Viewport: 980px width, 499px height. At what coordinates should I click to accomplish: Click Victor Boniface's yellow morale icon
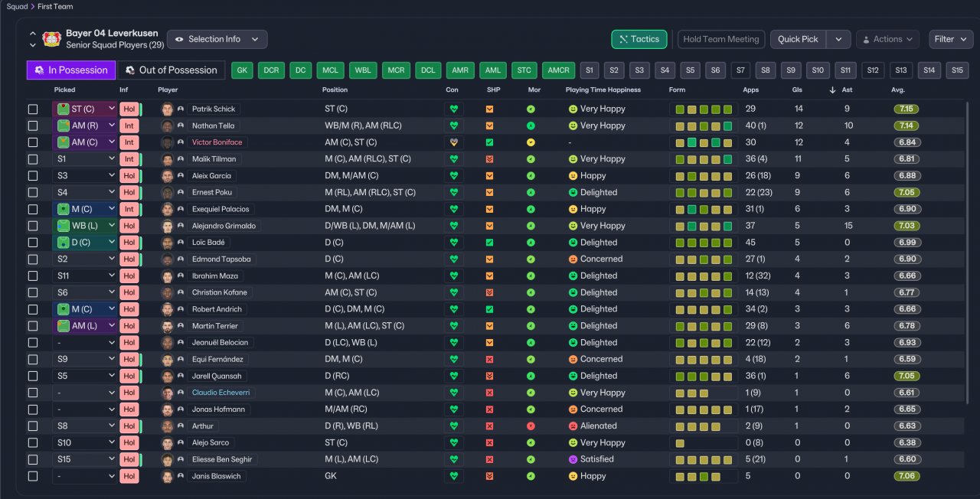tap(531, 142)
